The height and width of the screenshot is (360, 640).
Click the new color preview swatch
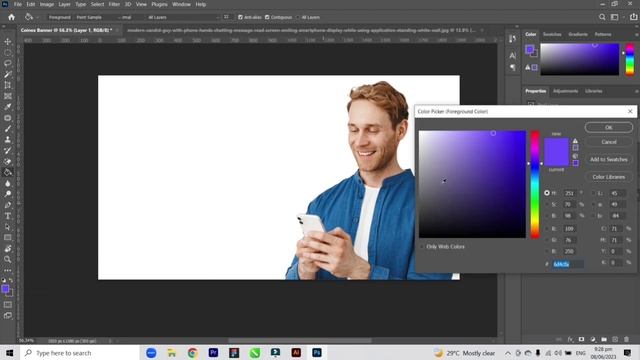[x=556, y=145]
